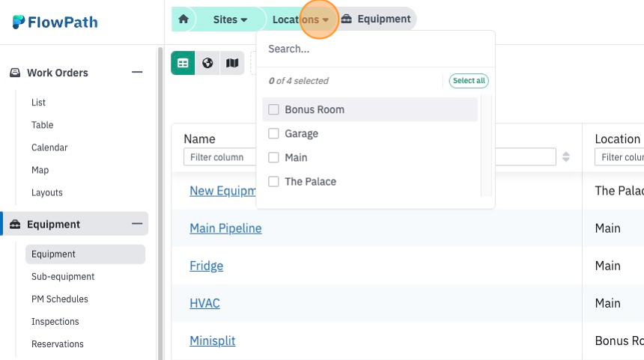Check the Bonus Room checkbox
This screenshot has height=360, width=644.
tap(273, 109)
